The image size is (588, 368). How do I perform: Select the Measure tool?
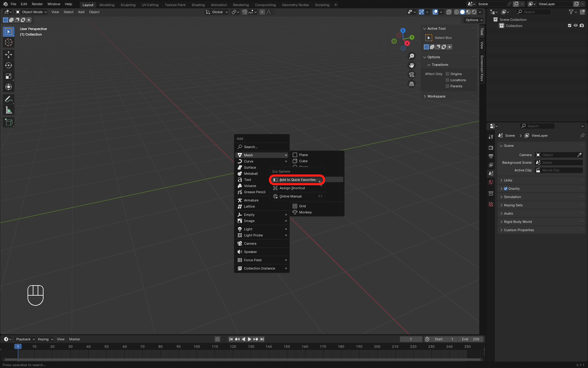[9, 110]
